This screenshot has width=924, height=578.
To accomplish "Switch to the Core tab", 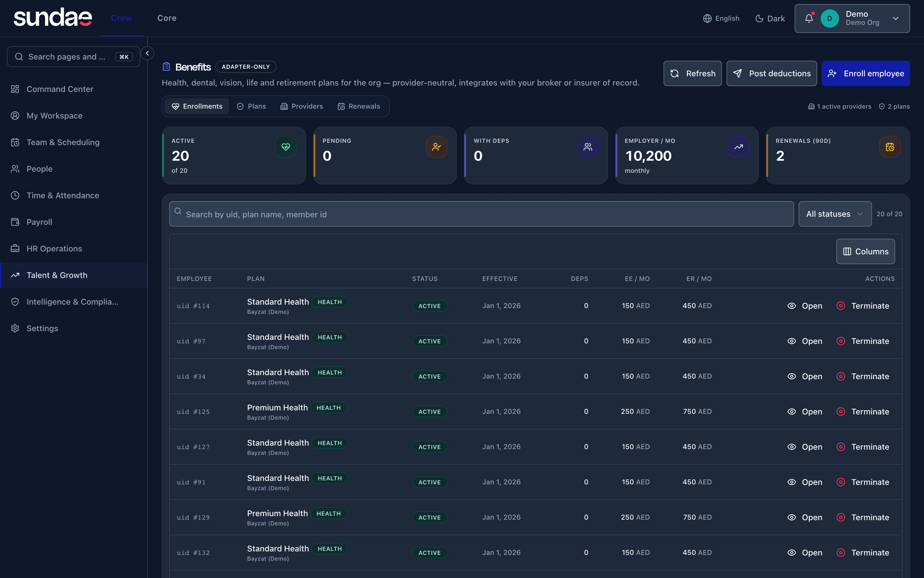I will [167, 18].
